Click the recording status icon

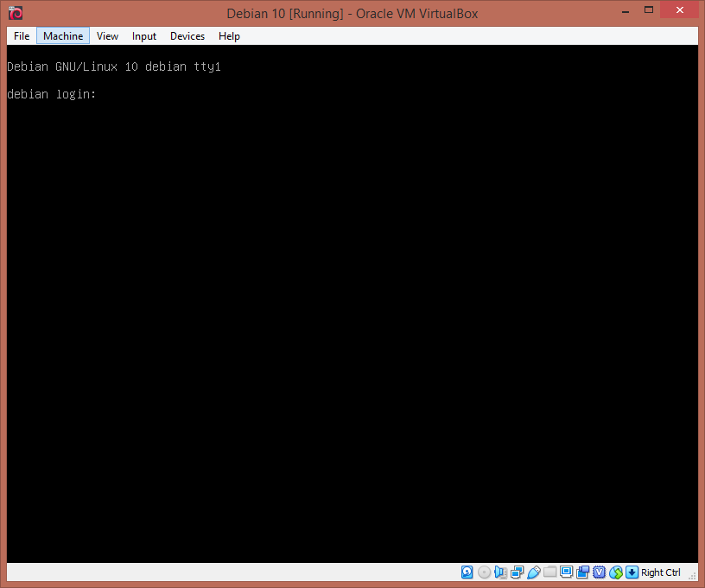pos(582,572)
